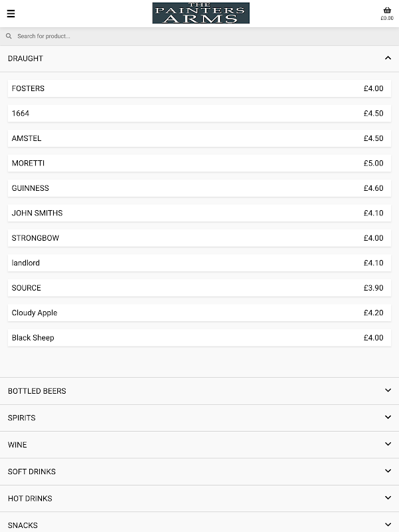Open the shopping basket
Image resolution: width=399 pixels, height=532 pixels.
click(387, 12)
